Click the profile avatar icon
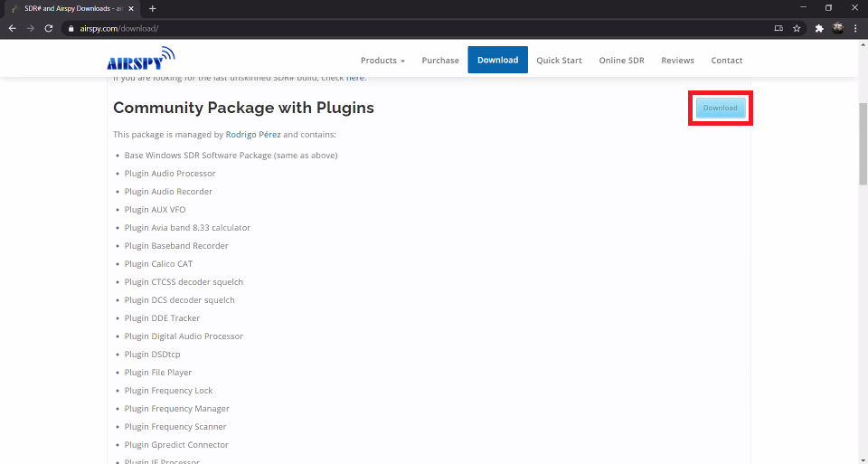The image size is (868, 464). coord(837,28)
